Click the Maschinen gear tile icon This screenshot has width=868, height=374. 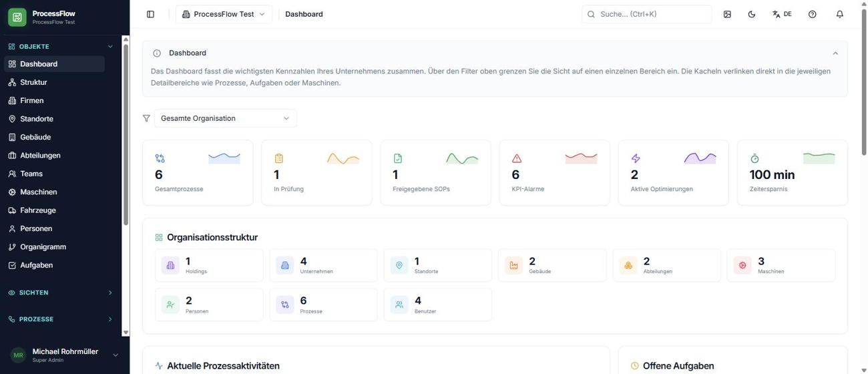742,265
